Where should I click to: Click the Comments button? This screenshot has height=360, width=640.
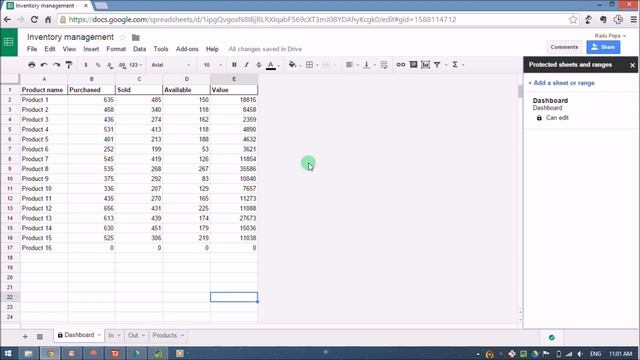[x=564, y=47]
